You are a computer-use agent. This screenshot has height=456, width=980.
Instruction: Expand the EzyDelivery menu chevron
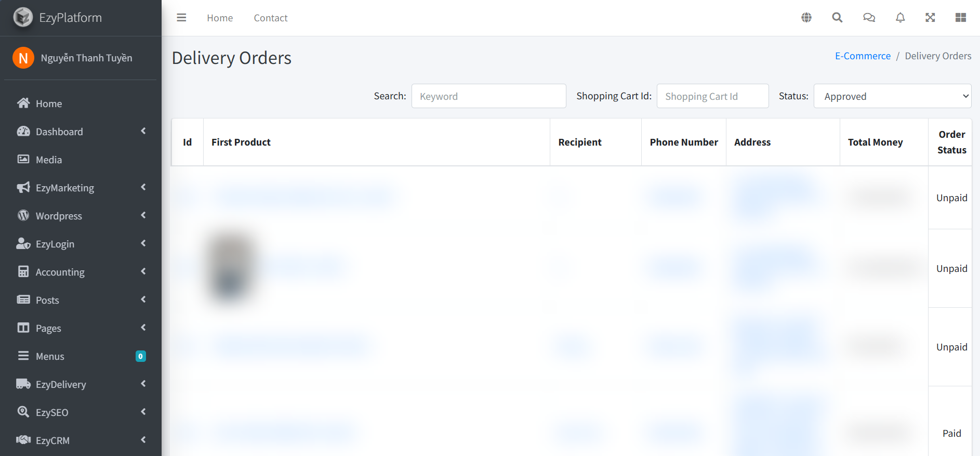[143, 384]
